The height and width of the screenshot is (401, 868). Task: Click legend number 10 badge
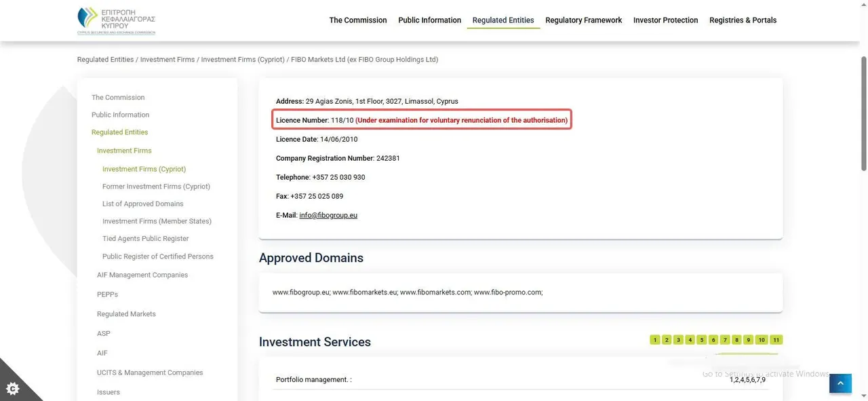[x=762, y=340]
